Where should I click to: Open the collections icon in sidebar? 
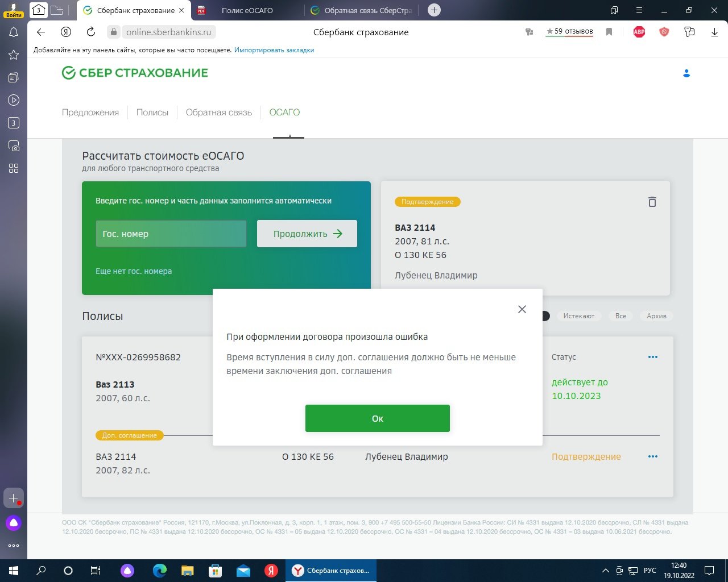[14, 77]
